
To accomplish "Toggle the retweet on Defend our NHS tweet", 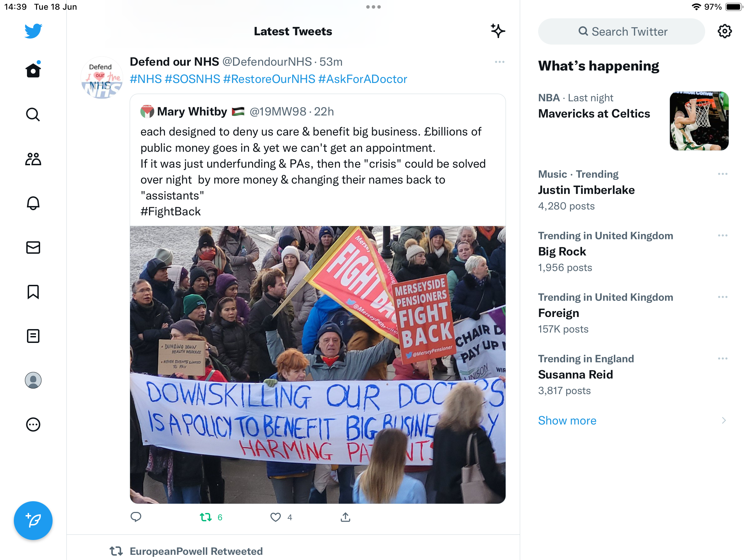I will tap(206, 517).
